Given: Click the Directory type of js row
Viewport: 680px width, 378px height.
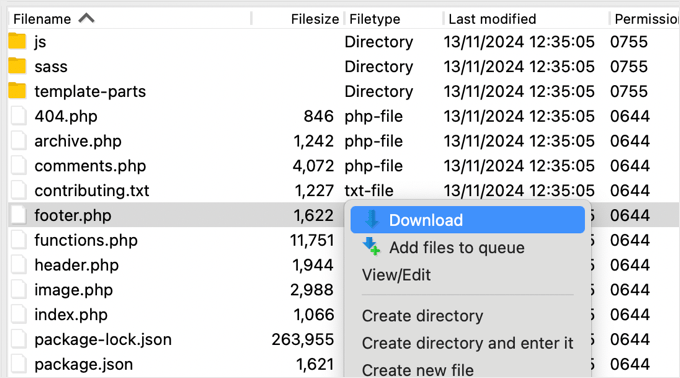Looking at the screenshot, I should 379,42.
